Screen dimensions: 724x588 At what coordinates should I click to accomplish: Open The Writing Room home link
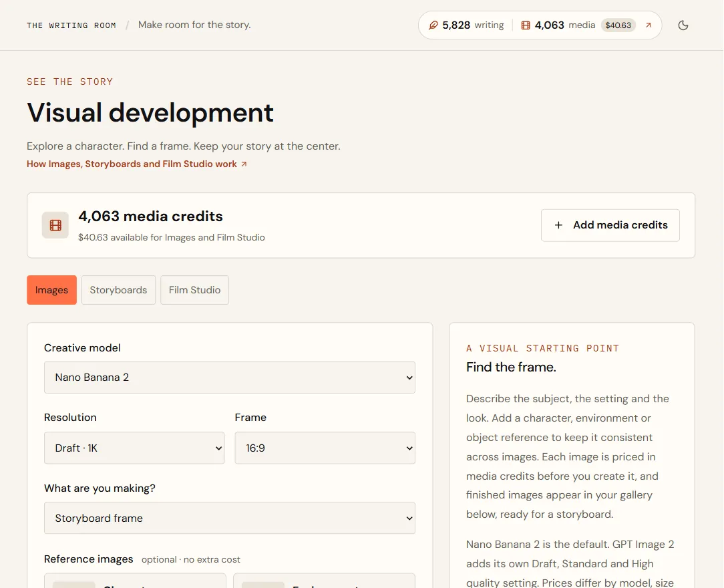(x=71, y=25)
